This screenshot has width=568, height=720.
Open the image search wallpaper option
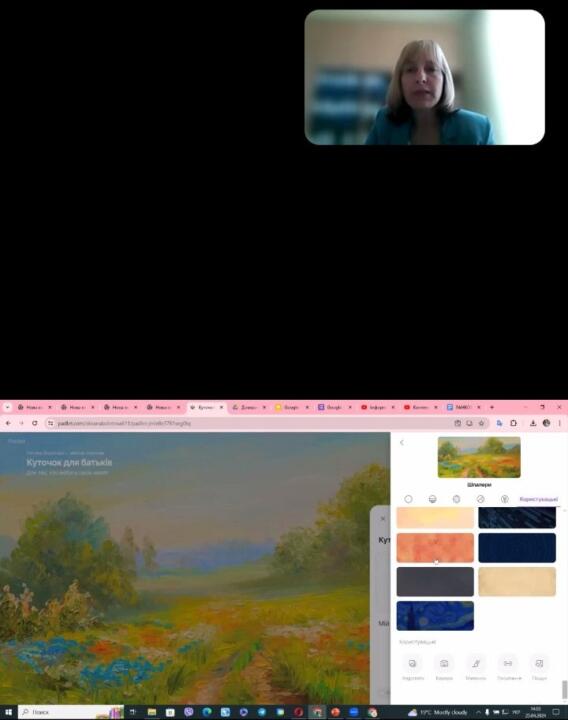point(539,667)
